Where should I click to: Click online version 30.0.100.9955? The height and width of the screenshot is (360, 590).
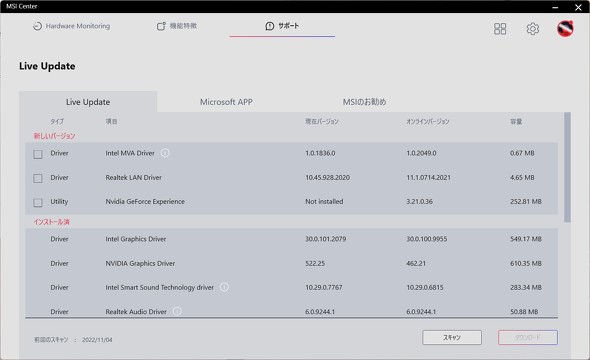click(427, 239)
